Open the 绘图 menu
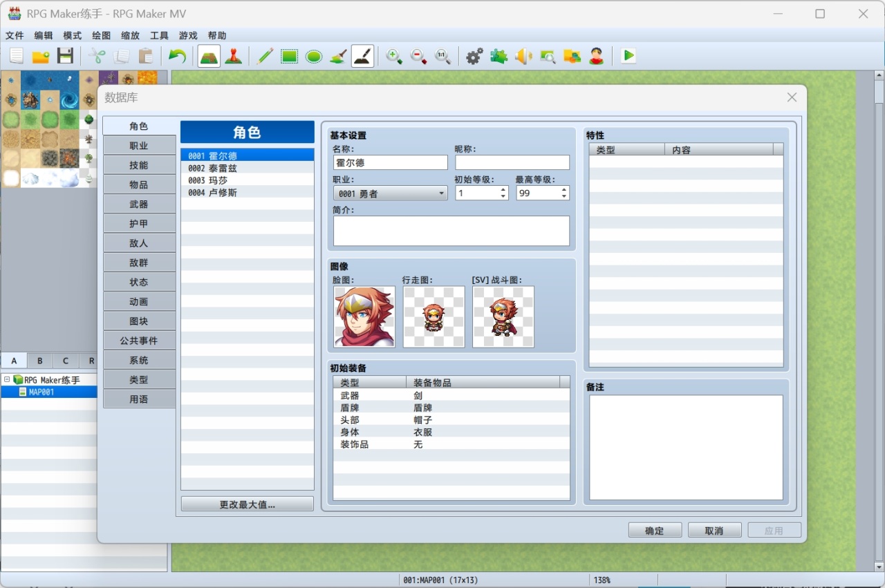Screen dimensions: 885x588 coord(102,35)
